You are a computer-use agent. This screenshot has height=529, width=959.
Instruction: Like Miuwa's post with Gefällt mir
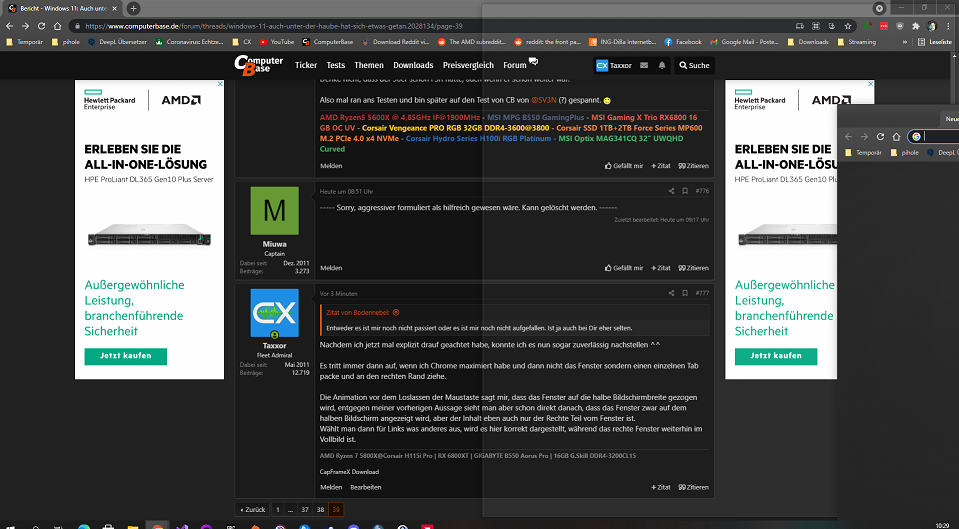(624, 268)
